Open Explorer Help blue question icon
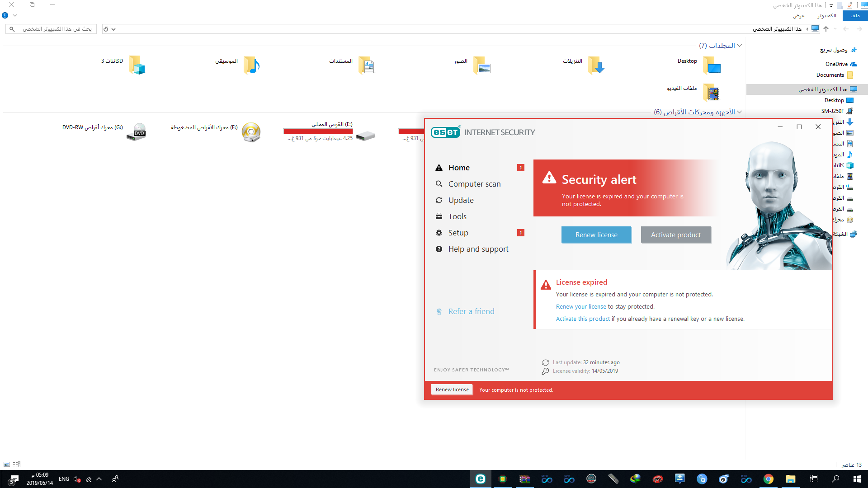The image size is (868, 488). point(5,15)
